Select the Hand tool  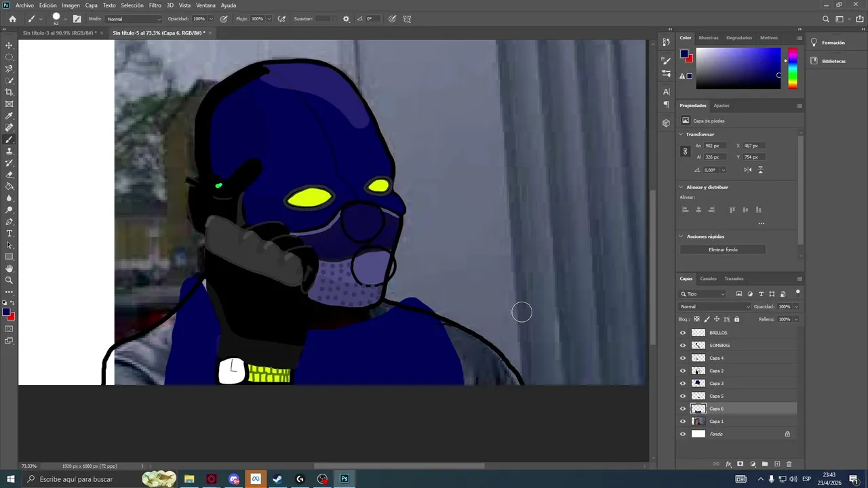pyautogui.click(x=9, y=268)
